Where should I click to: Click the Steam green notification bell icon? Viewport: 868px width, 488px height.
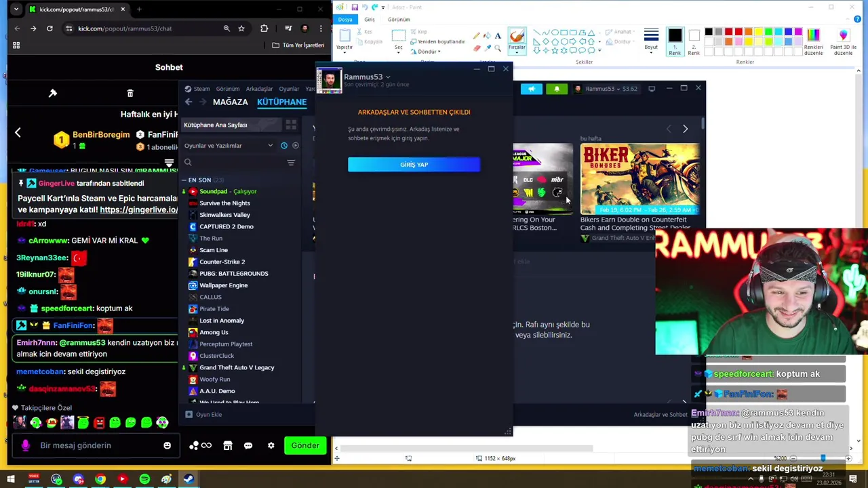[x=557, y=89]
